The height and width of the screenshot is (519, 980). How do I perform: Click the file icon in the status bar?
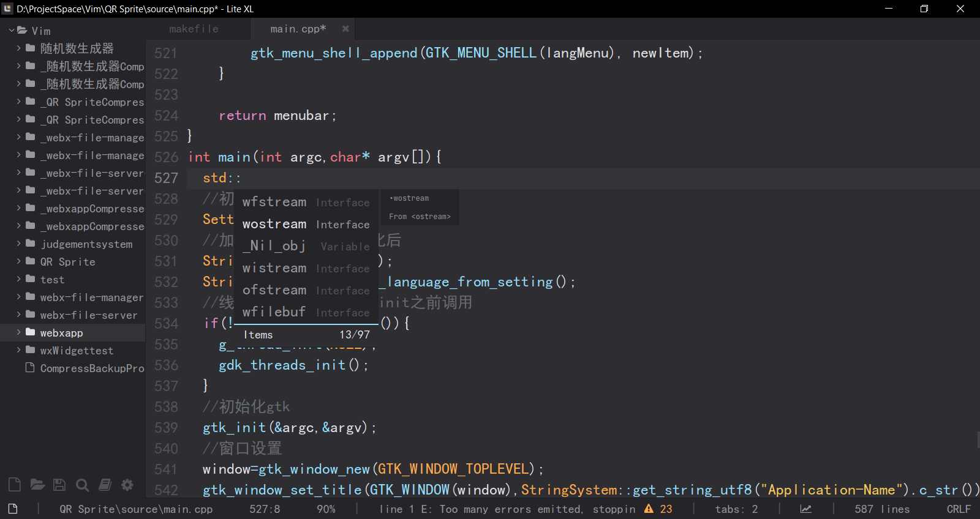click(x=13, y=509)
